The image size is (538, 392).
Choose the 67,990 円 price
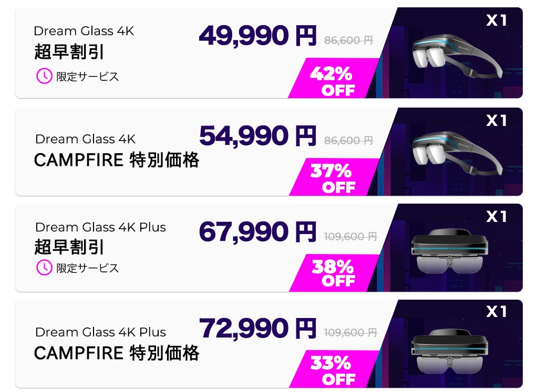coord(257,232)
